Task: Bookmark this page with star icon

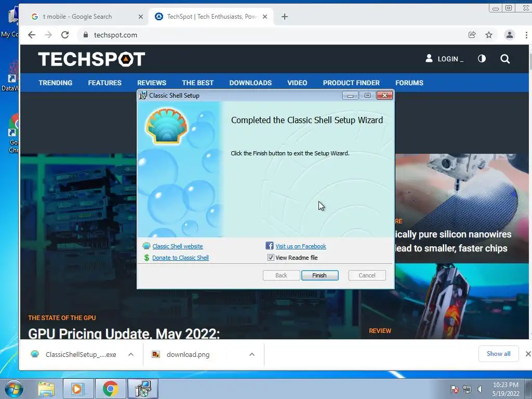Action: [x=488, y=35]
